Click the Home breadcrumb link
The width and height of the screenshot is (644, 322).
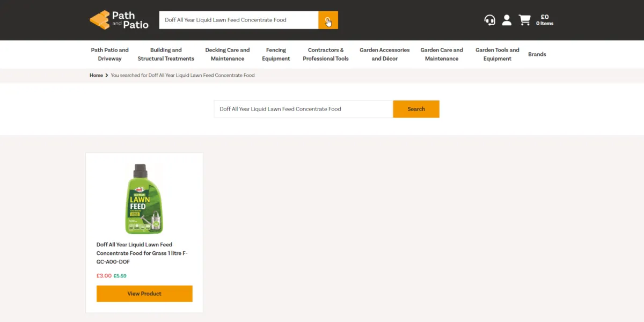(96, 75)
